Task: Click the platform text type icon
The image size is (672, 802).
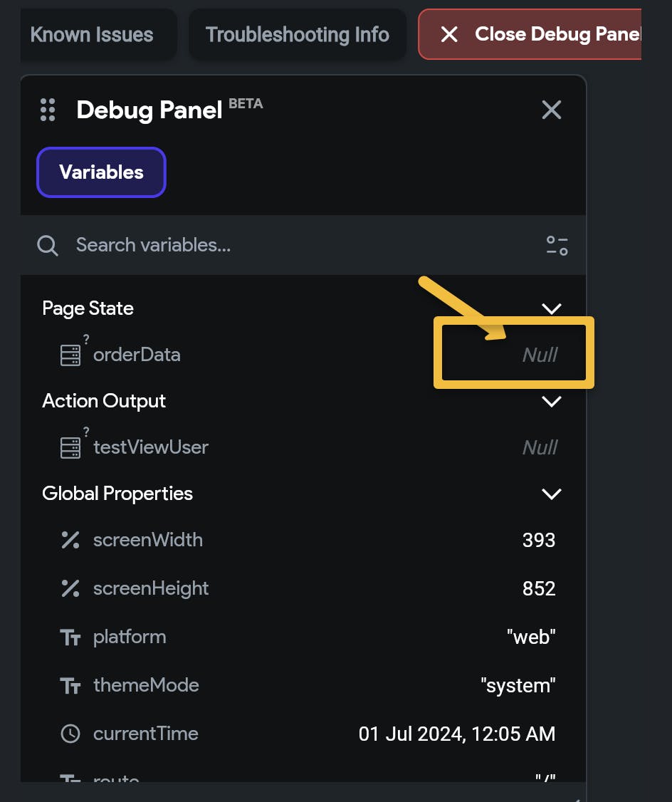Action: [70, 637]
